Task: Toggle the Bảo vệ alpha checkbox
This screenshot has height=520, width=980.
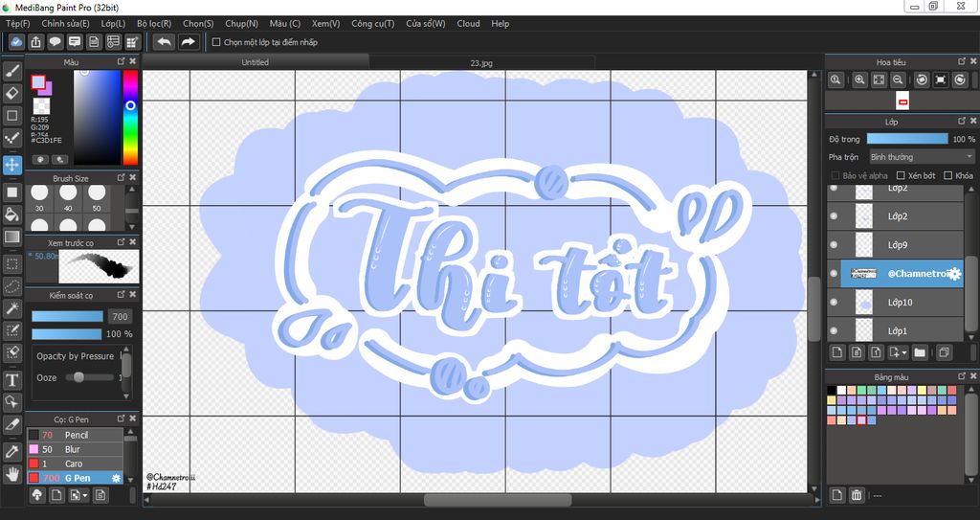Action: [x=835, y=175]
